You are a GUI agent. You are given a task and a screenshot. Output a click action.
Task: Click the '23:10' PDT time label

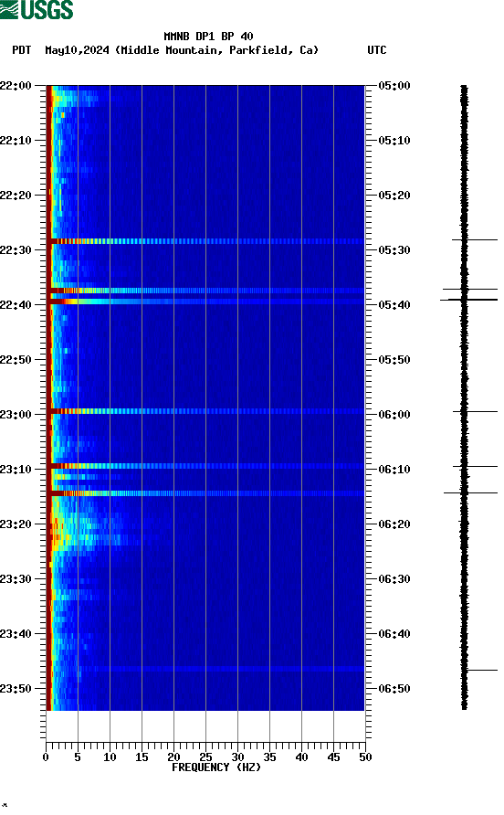tap(16, 470)
